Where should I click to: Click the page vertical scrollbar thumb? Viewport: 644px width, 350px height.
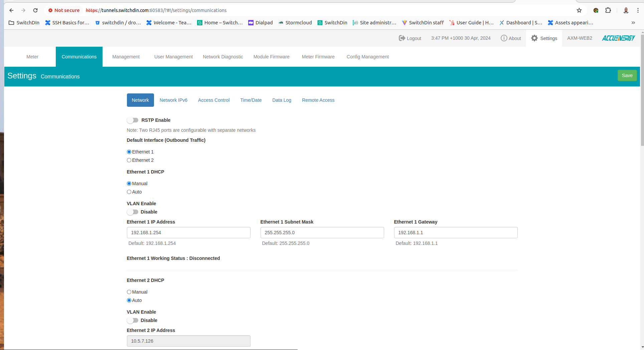point(642,90)
